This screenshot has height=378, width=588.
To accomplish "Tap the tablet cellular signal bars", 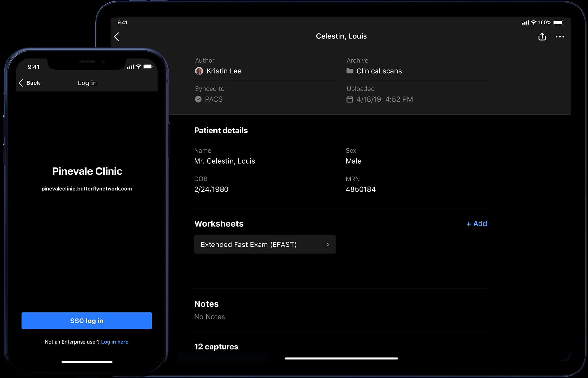I will [x=526, y=23].
